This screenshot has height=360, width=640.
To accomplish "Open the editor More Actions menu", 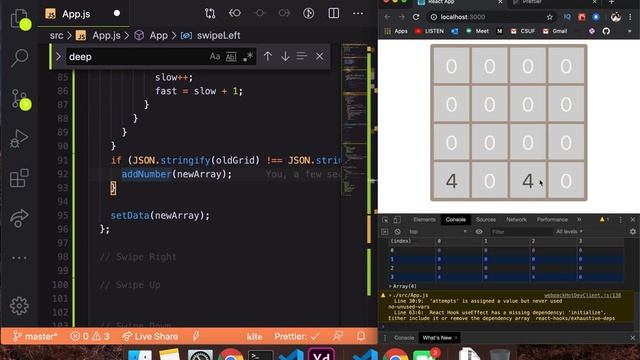I will 358,13.
